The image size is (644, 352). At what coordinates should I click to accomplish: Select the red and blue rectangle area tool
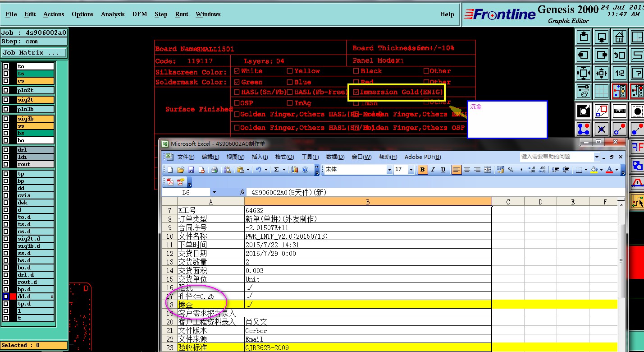602,111
